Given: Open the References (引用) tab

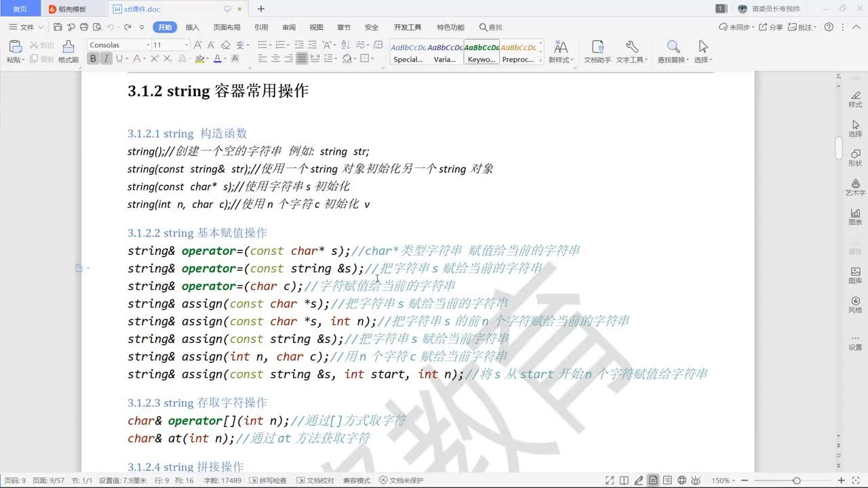Looking at the screenshot, I should pos(261,27).
